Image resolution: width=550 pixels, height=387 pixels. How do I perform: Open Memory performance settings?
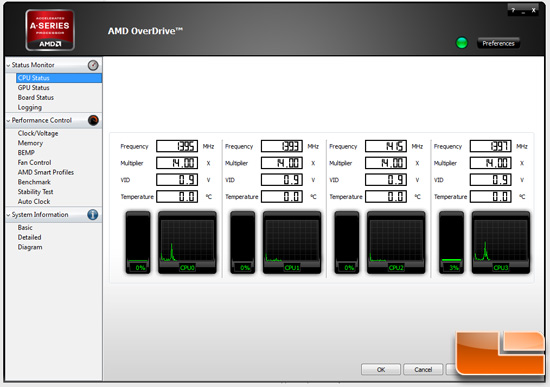pos(30,143)
